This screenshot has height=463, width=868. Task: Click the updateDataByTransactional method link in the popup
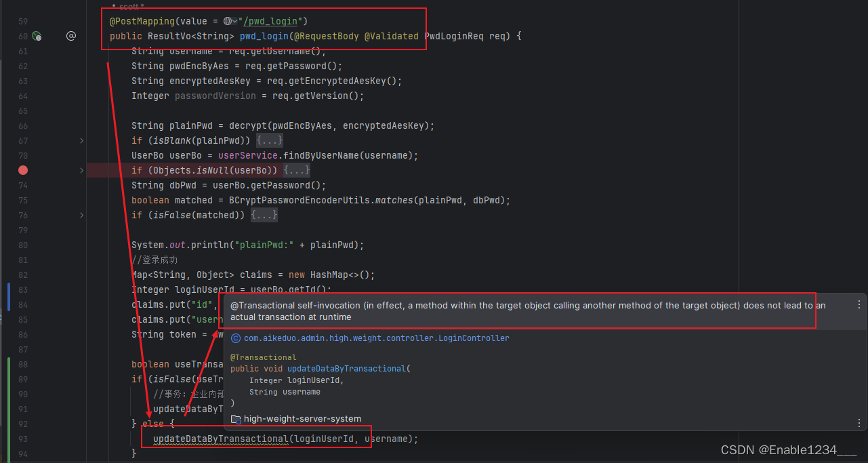click(347, 368)
